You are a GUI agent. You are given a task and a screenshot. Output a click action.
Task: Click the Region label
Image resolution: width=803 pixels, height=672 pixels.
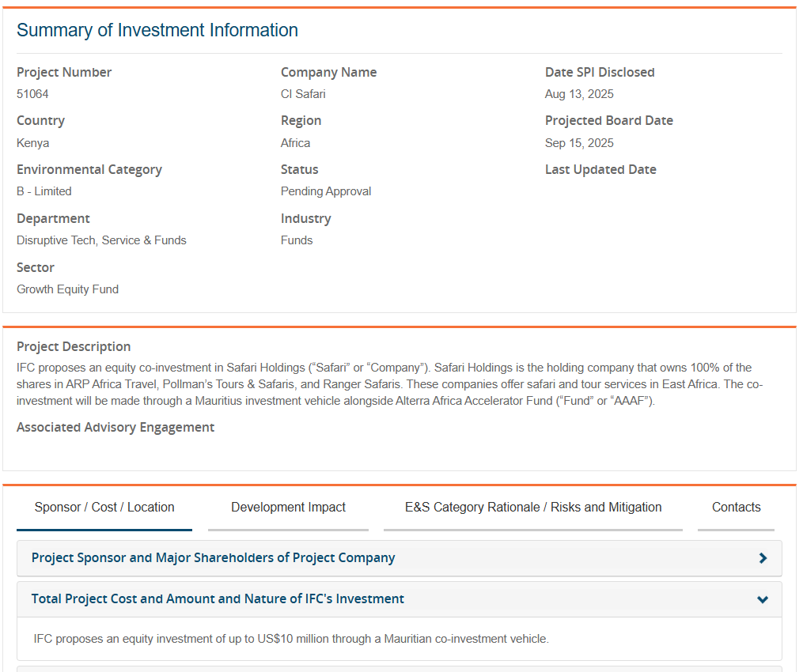coord(301,121)
